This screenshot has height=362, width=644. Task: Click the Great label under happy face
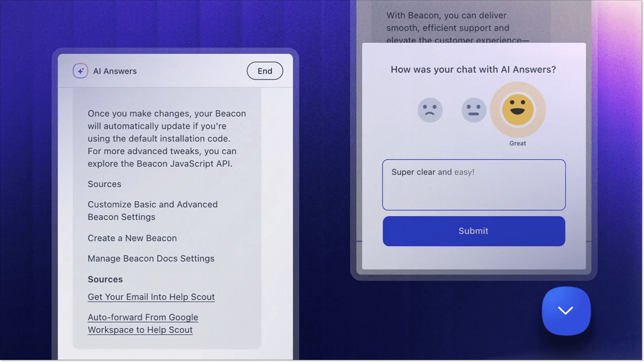517,143
